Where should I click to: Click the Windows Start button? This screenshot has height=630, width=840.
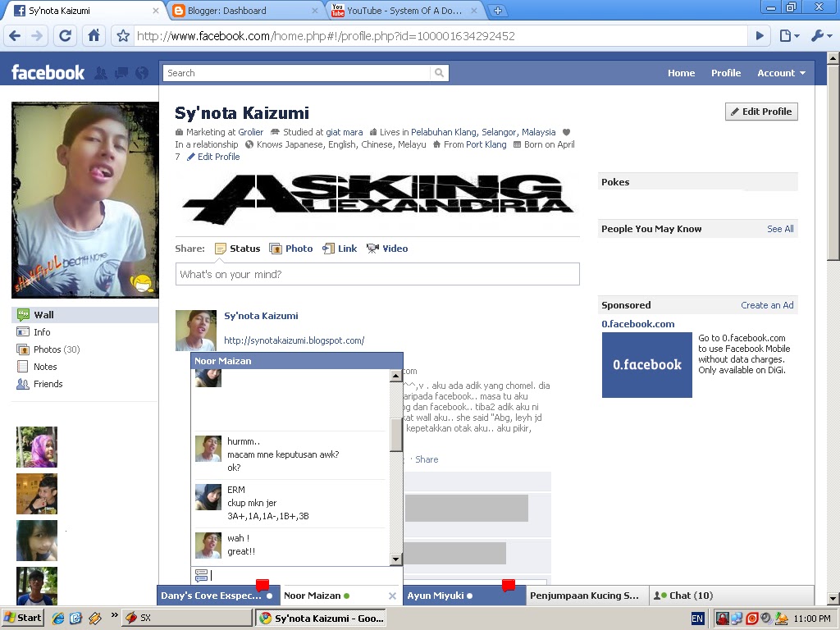pyautogui.click(x=22, y=618)
